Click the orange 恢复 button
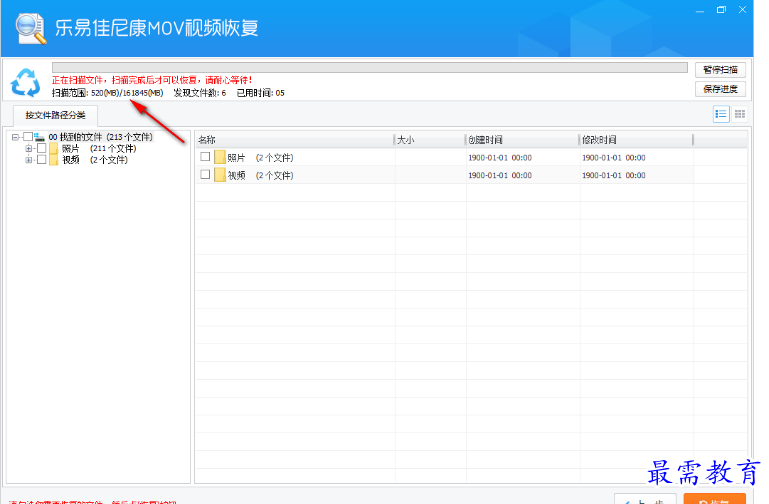769x504 pixels. click(x=715, y=499)
